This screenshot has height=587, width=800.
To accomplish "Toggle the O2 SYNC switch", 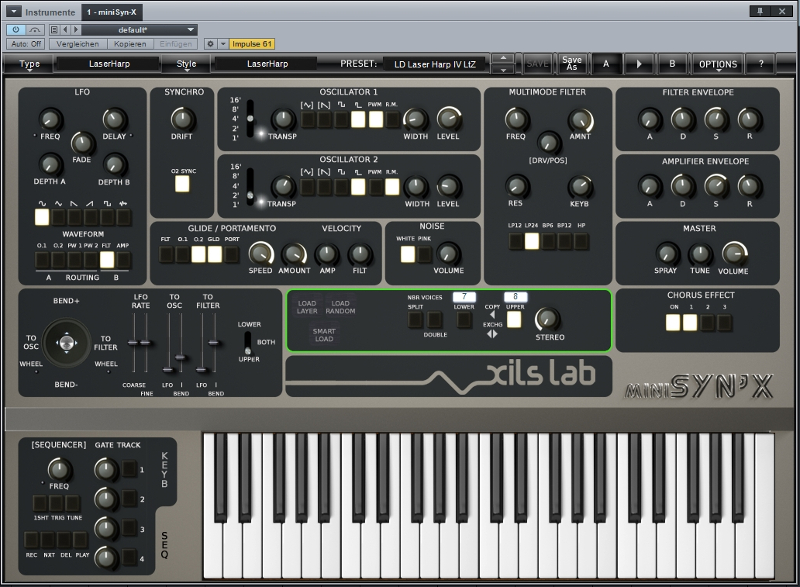I will pos(182,184).
